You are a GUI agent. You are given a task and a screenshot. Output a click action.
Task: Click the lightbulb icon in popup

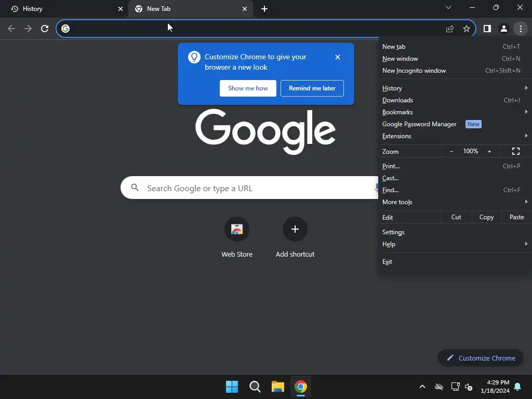[x=194, y=57]
